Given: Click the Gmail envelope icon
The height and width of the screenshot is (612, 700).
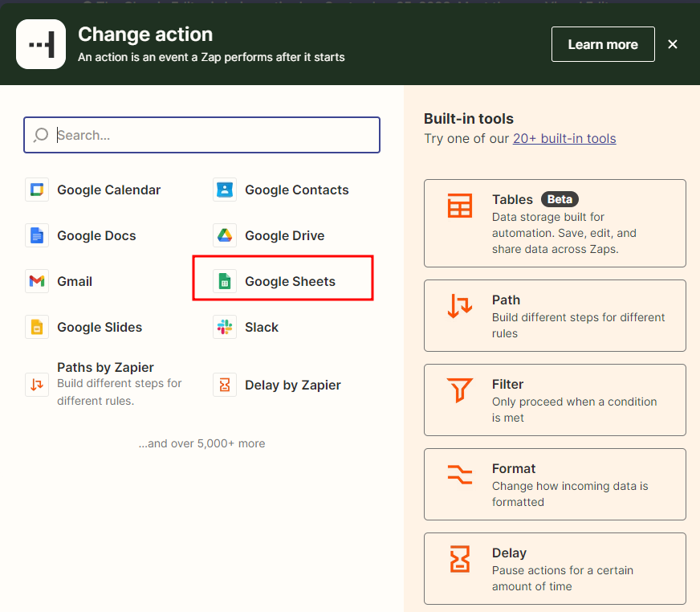Looking at the screenshot, I should tap(37, 281).
